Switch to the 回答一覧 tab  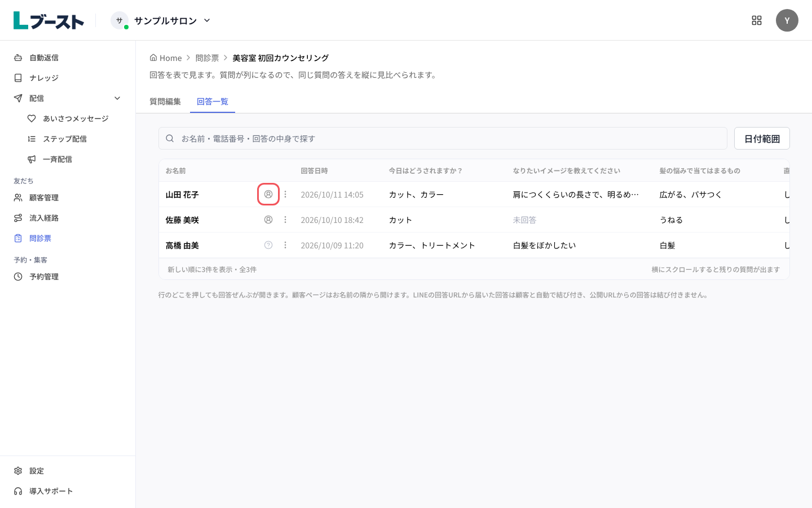tap(213, 102)
